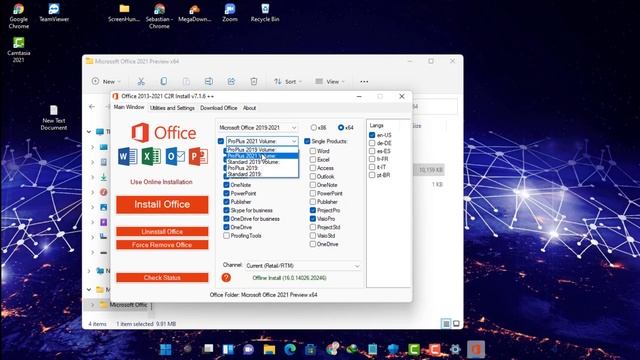Select New Text Document on desktop

(x=54, y=118)
